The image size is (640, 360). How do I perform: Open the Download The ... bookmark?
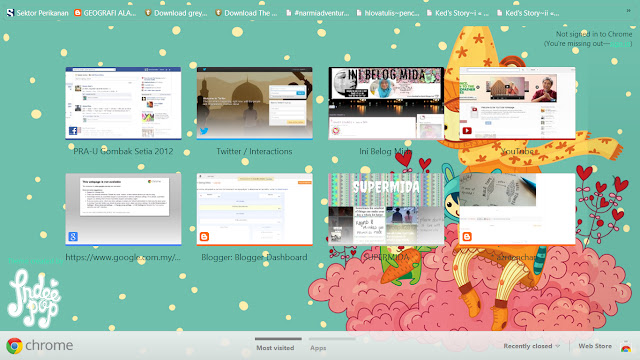click(246, 13)
